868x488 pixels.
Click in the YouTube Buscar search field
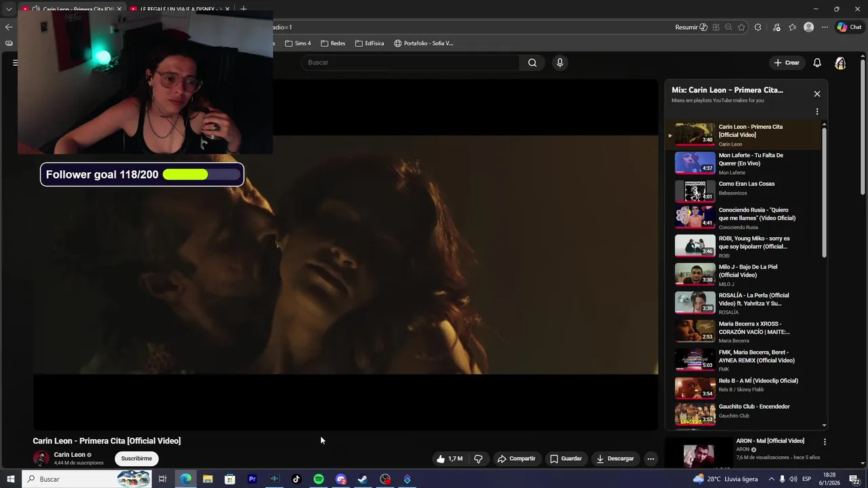pos(410,62)
